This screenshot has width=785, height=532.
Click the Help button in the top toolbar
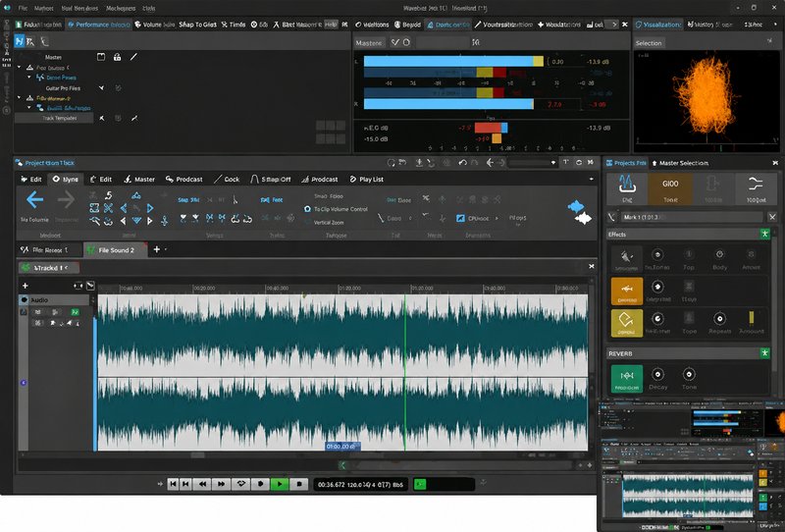tap(331, 25)
